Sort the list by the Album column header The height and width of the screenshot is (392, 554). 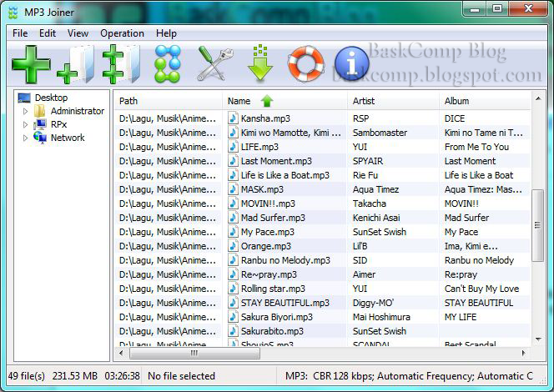pos(485,101)
